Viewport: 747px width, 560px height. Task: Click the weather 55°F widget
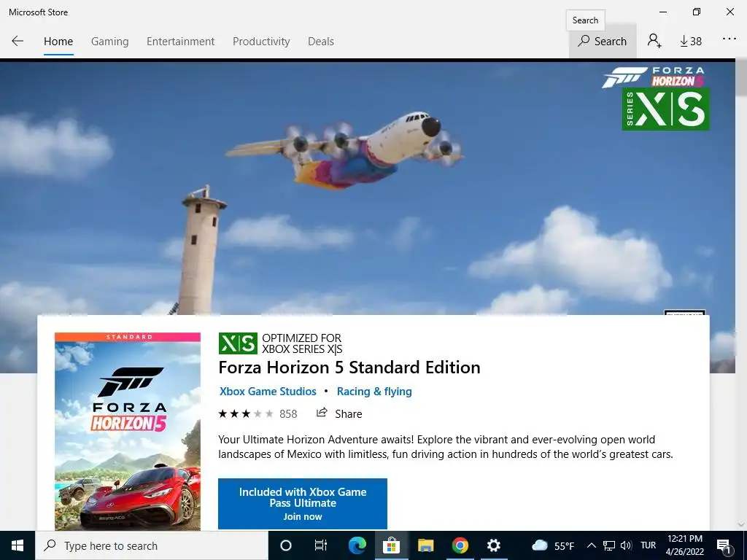(553, 545)
